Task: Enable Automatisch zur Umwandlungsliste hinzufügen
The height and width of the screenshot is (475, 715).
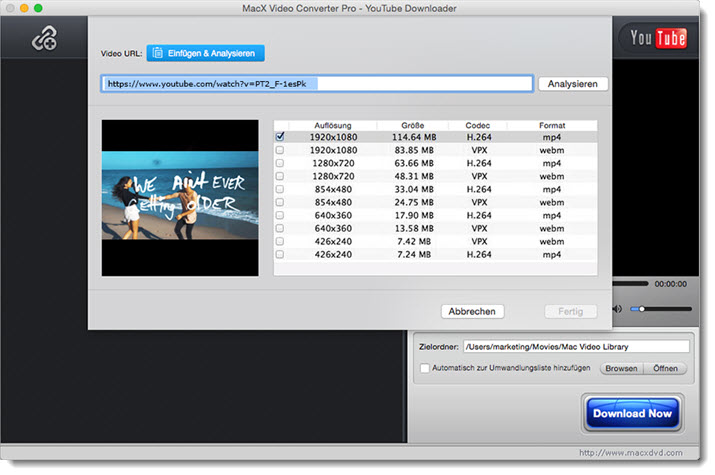Action: tap(425, 368)
